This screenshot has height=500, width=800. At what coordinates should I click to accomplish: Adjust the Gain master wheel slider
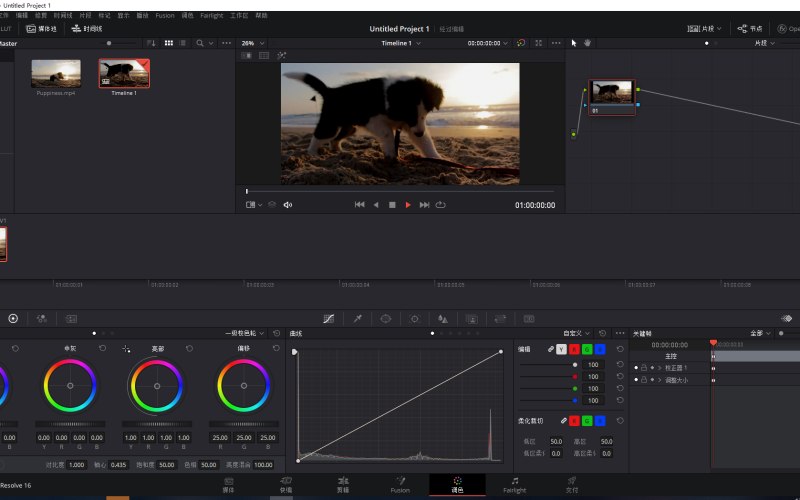[x=157, y=424]
